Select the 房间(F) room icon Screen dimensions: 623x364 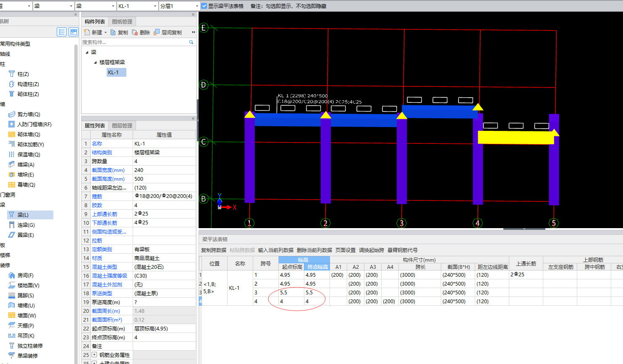coord(12,275)
